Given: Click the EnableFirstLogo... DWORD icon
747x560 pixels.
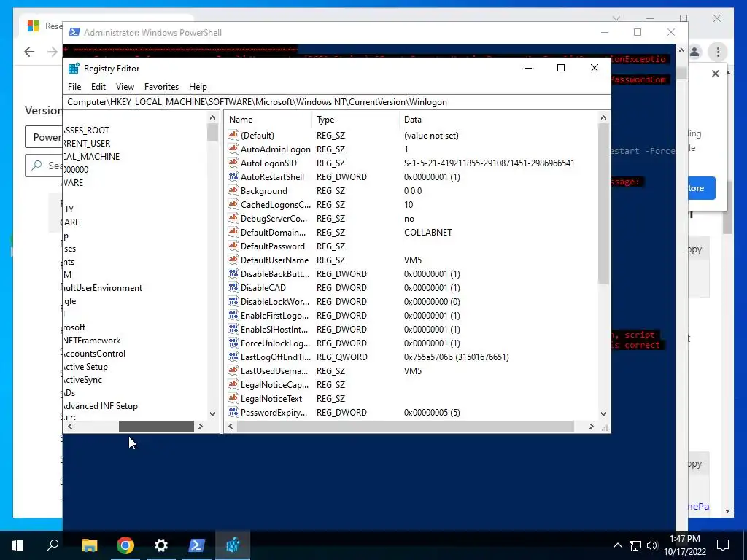Looking at the screenshot, I should tap(233, 315).
